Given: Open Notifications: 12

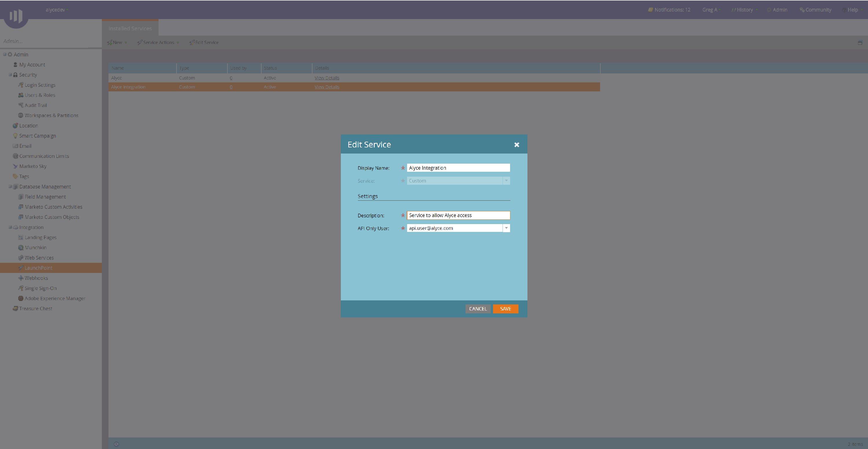Looking at the screenshot, I should [669, 10].
